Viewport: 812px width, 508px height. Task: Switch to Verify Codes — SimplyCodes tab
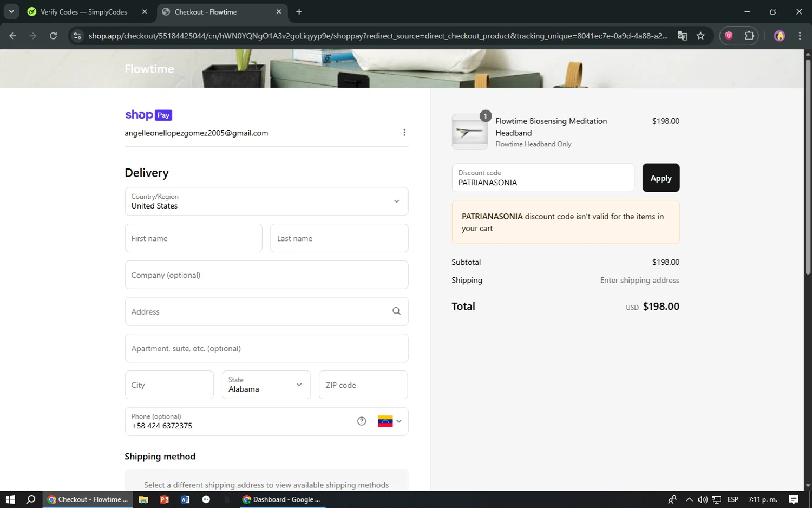tap(84, 12)
